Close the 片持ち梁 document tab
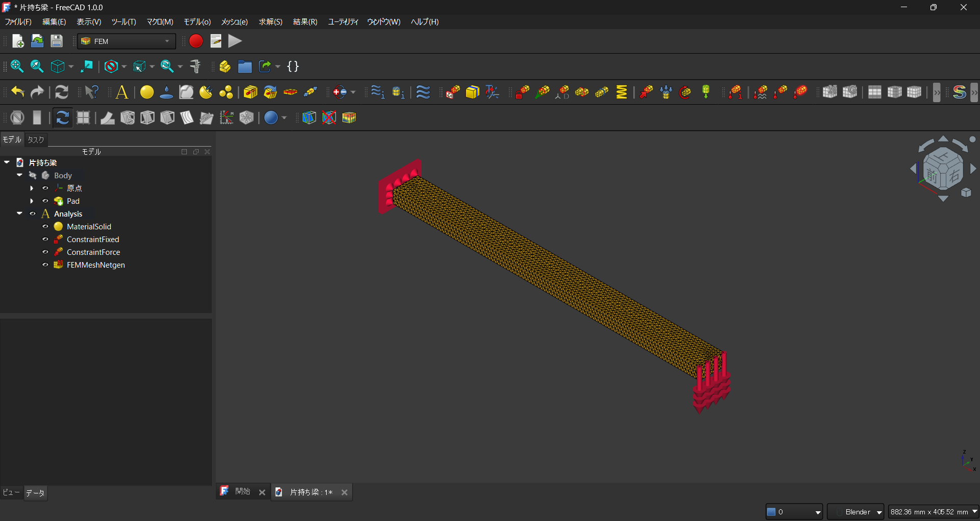 click(x=345, y=492)
